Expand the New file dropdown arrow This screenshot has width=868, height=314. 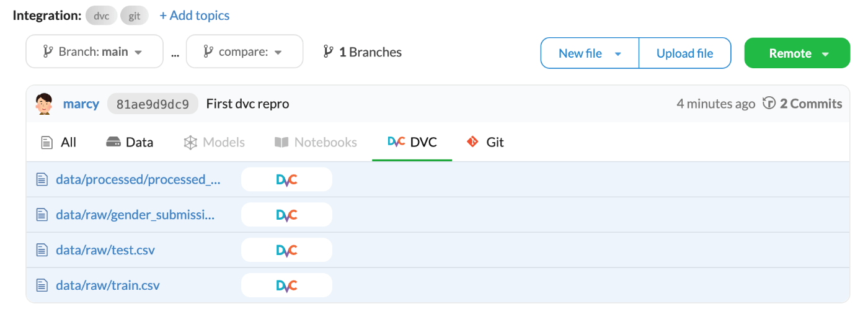[x=618, y=54]
